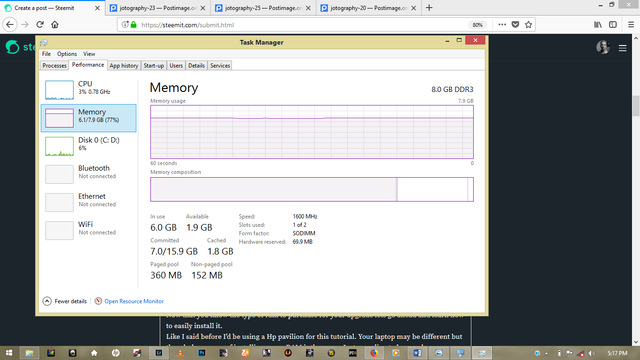The width and height of the screenshot is (640, 360).
Task: Reload the Steemit page
Action: [40, 24]
